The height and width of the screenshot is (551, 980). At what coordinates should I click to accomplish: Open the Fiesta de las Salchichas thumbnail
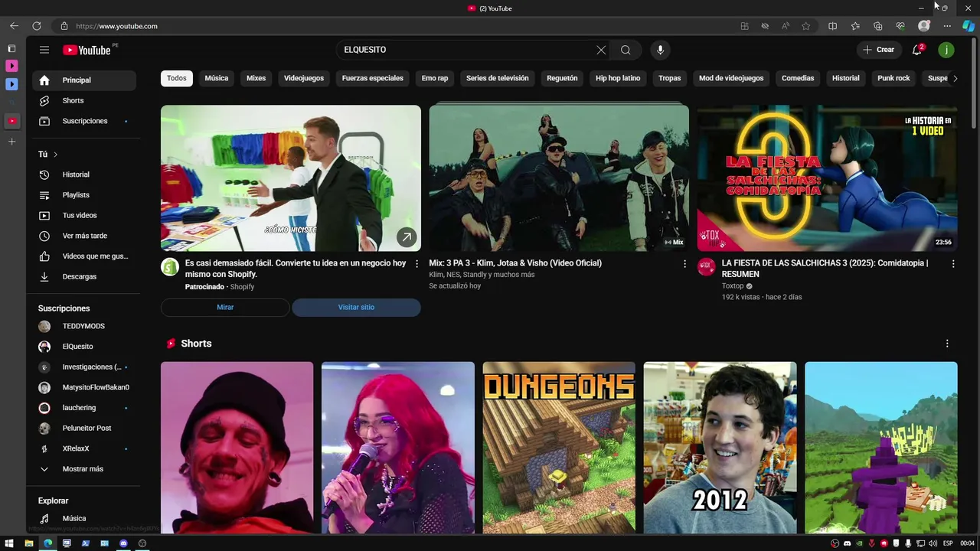pos(827,178)
